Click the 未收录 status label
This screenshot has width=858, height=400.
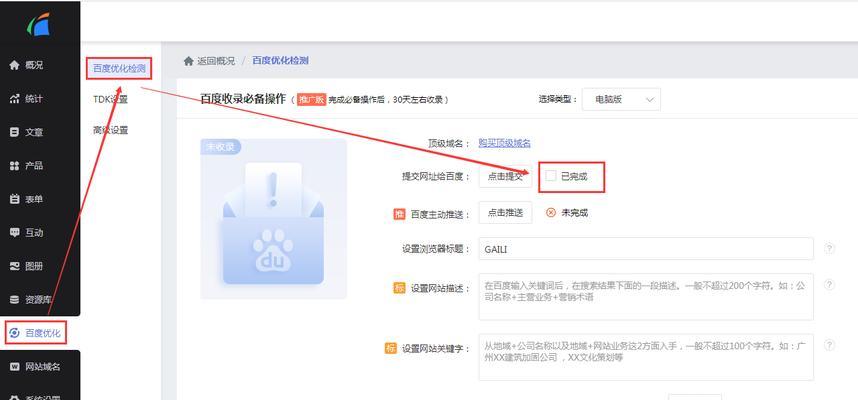pyautogui.click(x=221, y=147)
